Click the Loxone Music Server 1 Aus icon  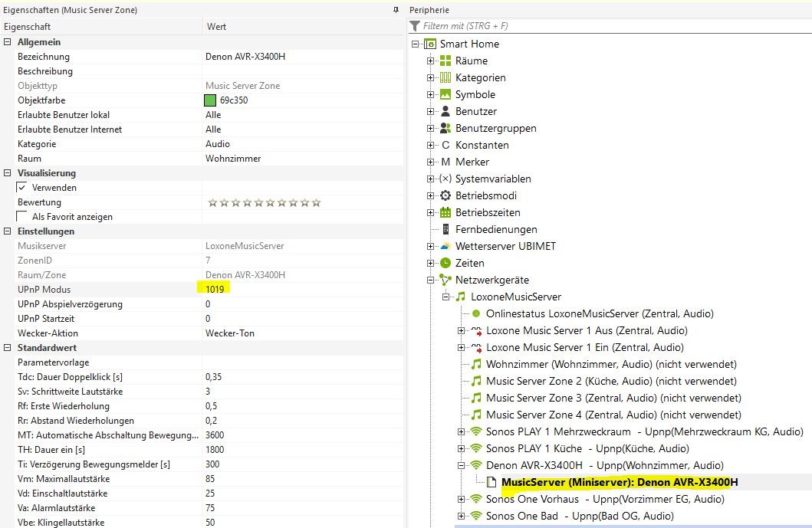coord(476,331)
